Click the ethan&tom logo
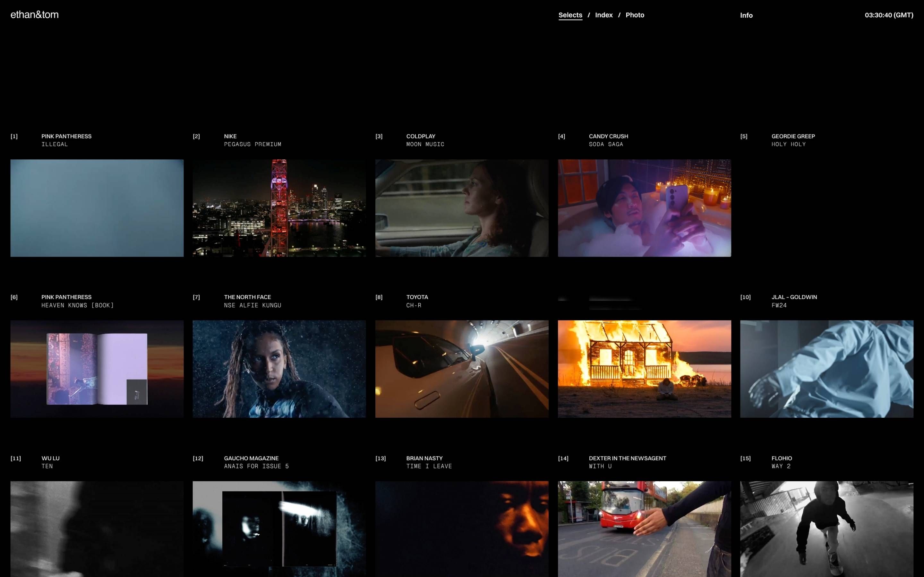The width and height of the screenshot is (924, 577). (x=34, y=15)
